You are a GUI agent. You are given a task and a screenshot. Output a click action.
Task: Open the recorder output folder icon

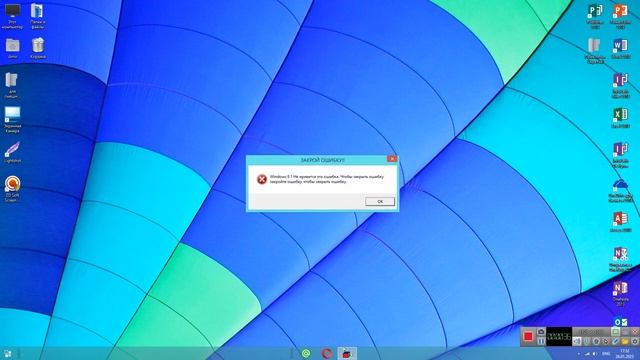coord(625,341)
